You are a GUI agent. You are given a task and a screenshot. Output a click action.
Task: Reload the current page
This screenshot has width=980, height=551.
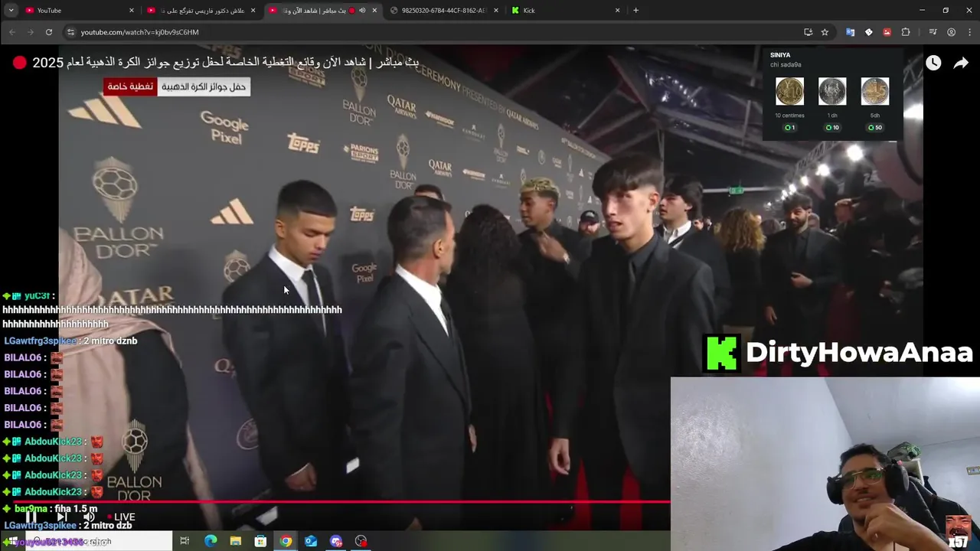coord(49,32)
